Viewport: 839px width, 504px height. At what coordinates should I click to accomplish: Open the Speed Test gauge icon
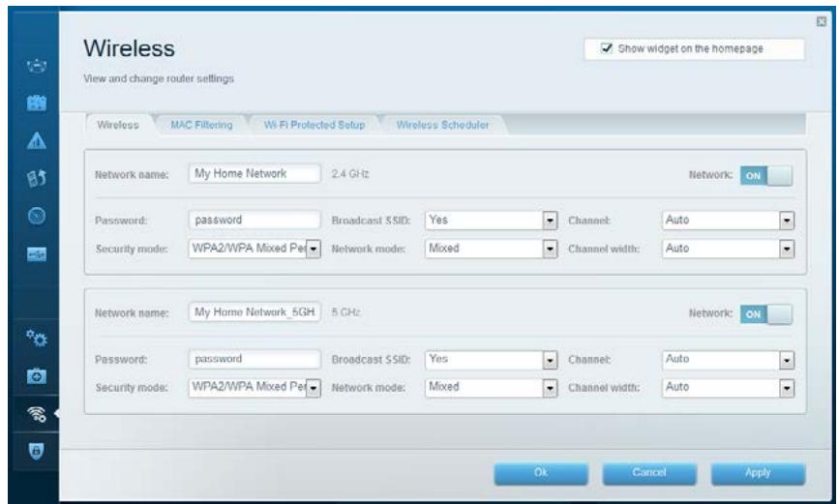[37, 216]
